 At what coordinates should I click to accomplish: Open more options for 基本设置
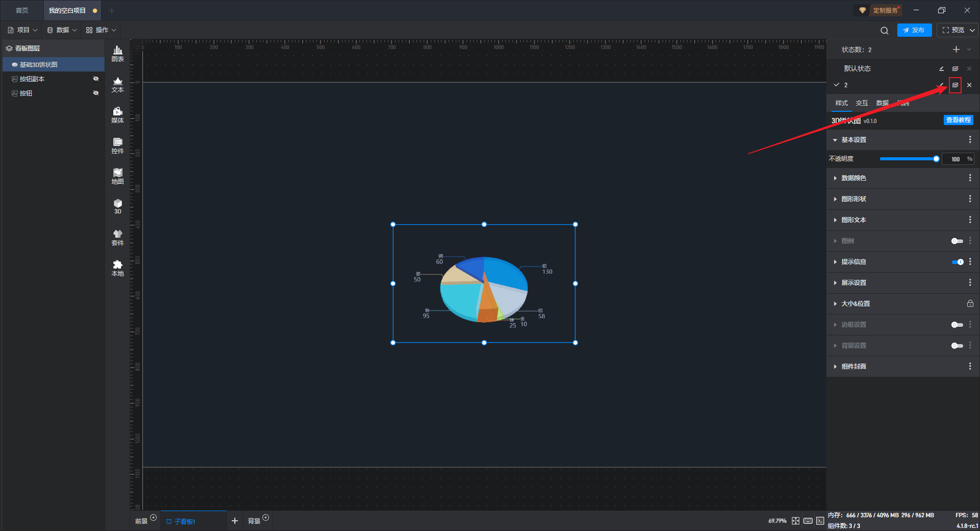(970, 140)
